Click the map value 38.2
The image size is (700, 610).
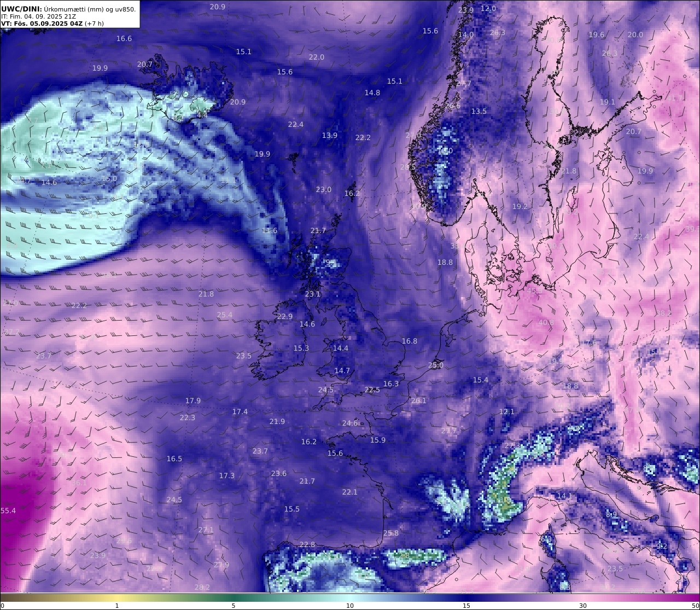point(663,313)
